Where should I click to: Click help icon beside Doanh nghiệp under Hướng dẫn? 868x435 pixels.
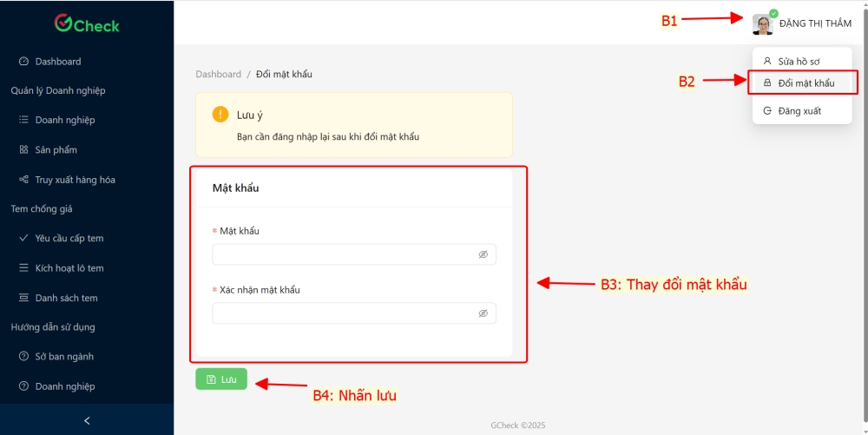click(x=23, y=386)
